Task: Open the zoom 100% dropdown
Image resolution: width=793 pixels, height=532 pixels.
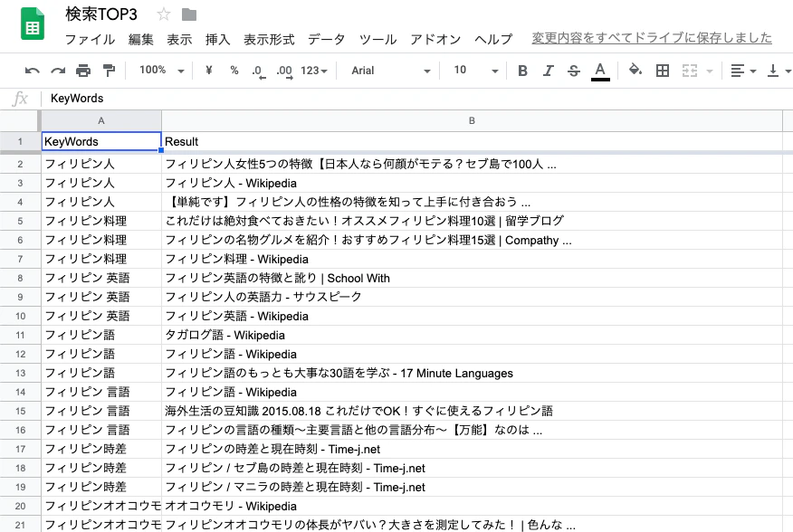Action: pyautogui.click(x=162, y=71)
